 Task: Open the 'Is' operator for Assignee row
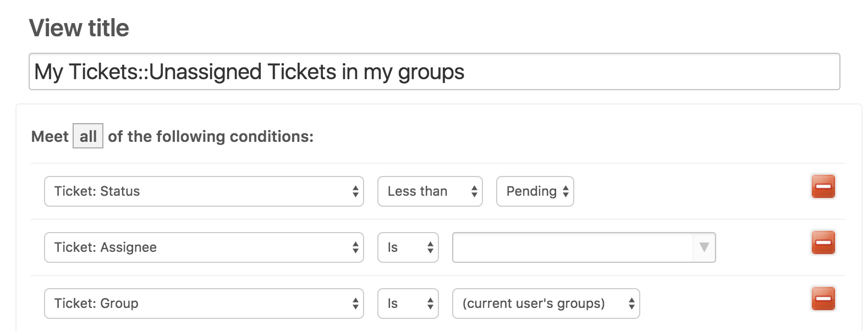coord(408,247)
